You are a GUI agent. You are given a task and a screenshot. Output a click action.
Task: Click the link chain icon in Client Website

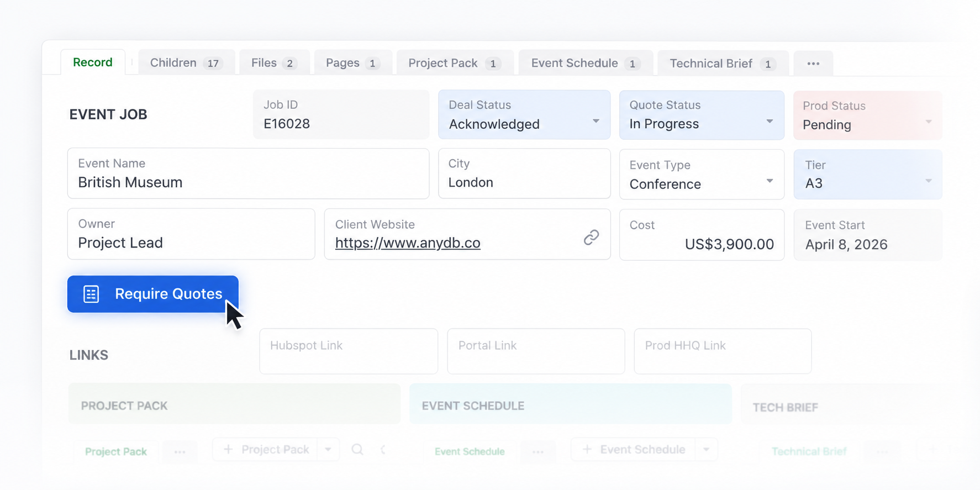click(x=591, y=237)
